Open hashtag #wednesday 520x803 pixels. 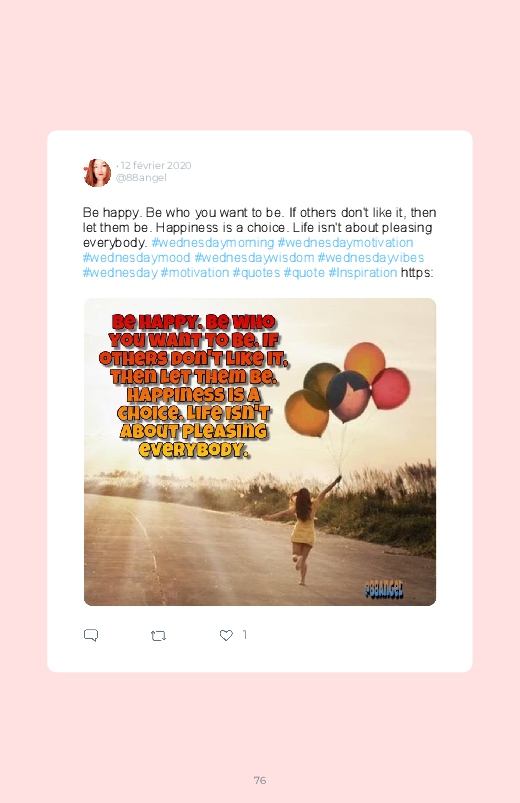(x=120, y=272)
